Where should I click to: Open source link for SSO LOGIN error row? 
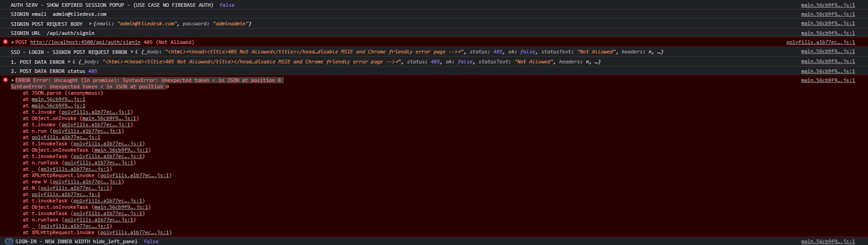tap(828, 51)
